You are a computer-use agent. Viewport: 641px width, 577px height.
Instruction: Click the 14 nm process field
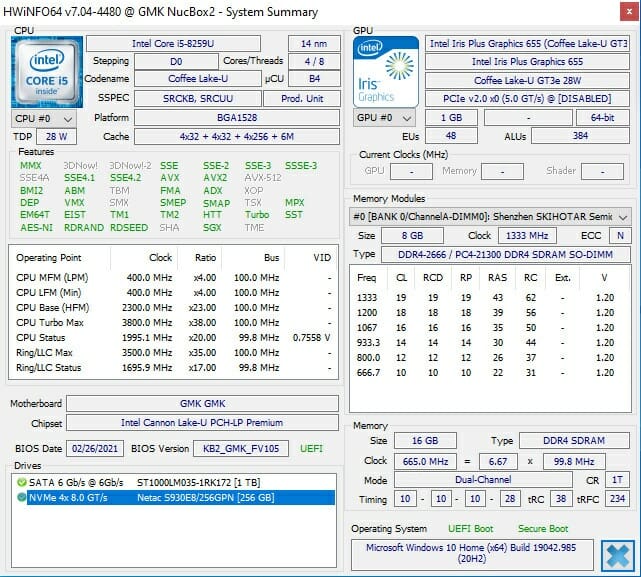click(314, 44)
